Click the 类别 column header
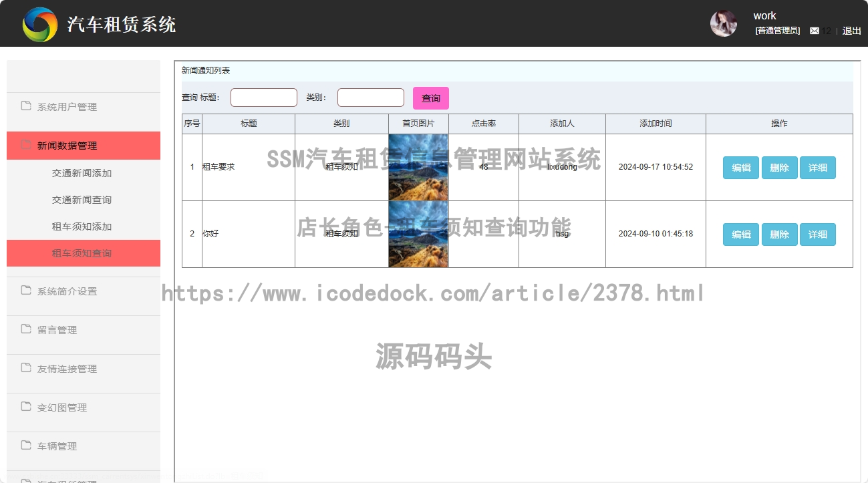The image size is (868, 483). click(x=341, y=124)
